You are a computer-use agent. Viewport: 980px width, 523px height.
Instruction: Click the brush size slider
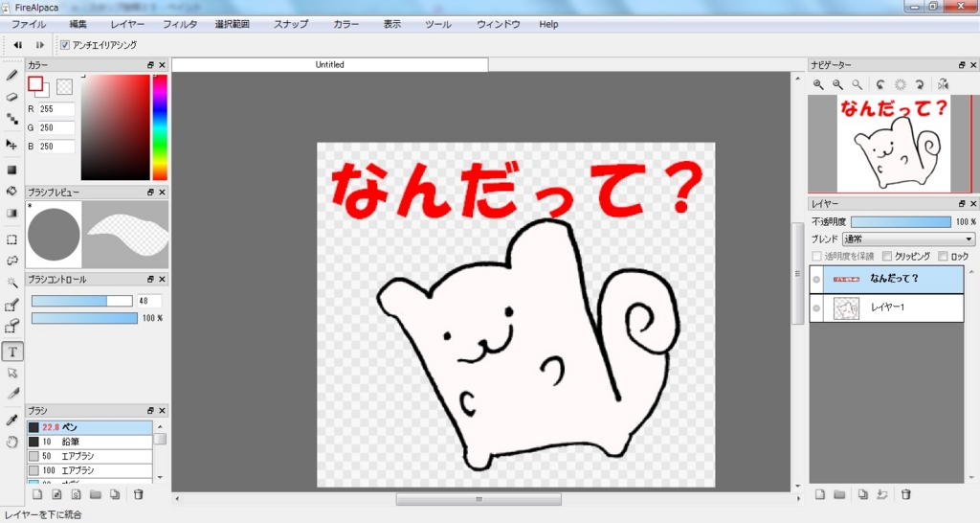pos(82,301)
